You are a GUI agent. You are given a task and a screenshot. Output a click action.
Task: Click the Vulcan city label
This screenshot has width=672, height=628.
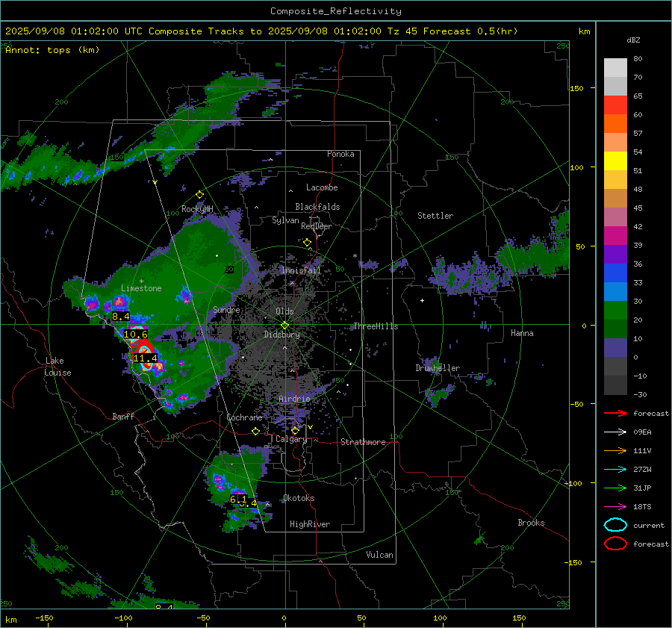click(379, 555)
